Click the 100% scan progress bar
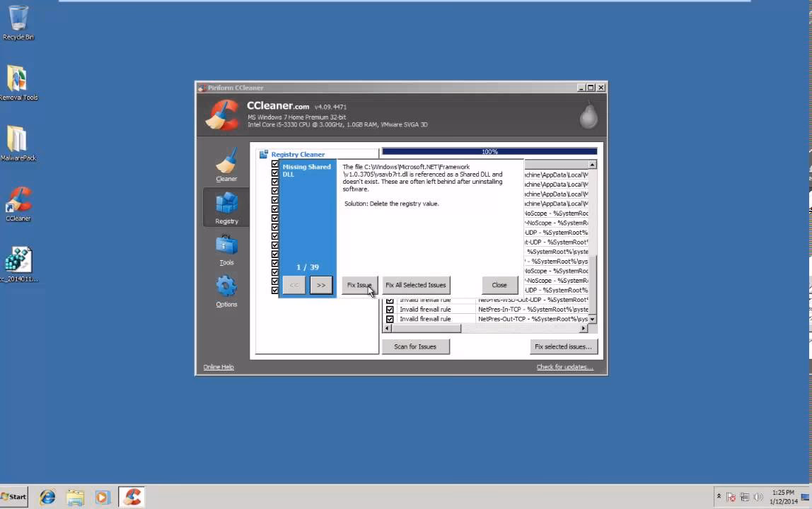The image size is (812, 509). coord(489,152)
